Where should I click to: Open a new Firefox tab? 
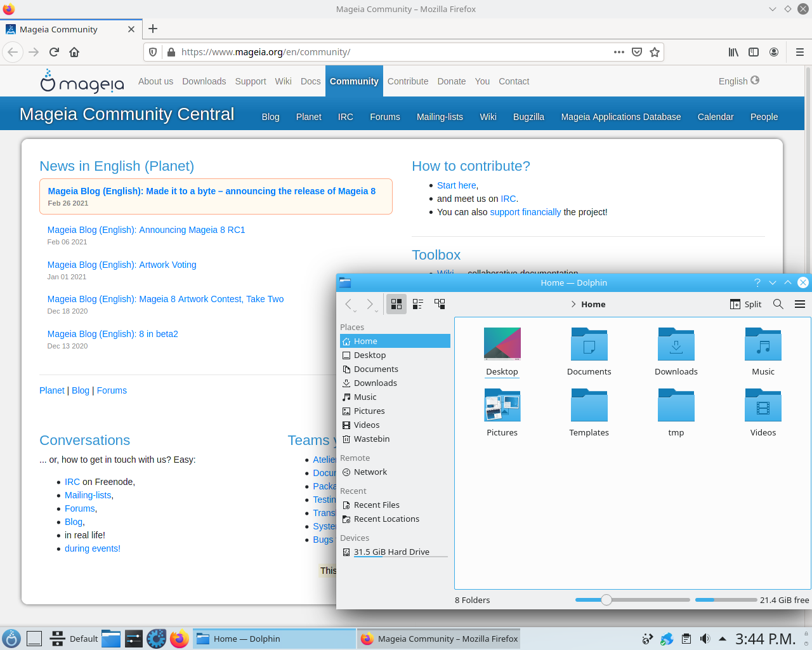point(153,29)
